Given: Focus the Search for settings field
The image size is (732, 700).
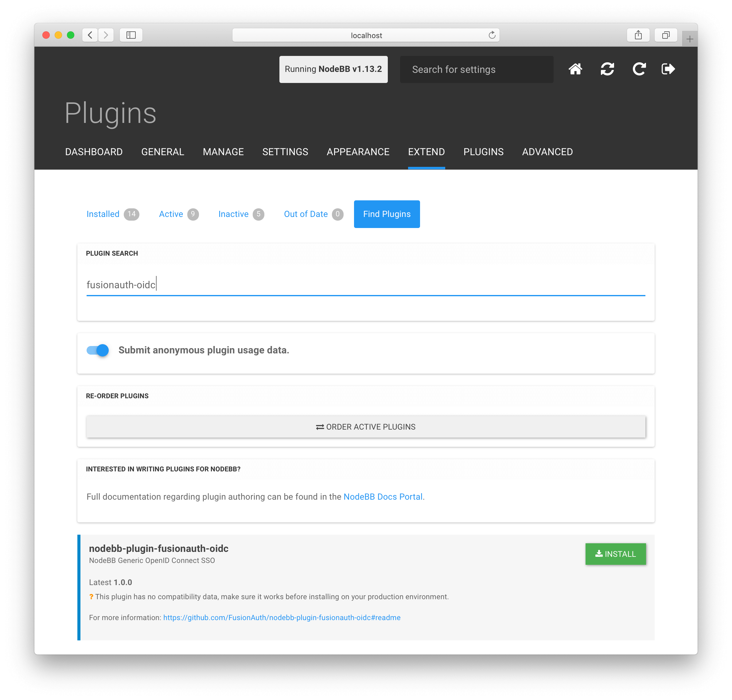Looking at the screenshot, I should 476,69.
